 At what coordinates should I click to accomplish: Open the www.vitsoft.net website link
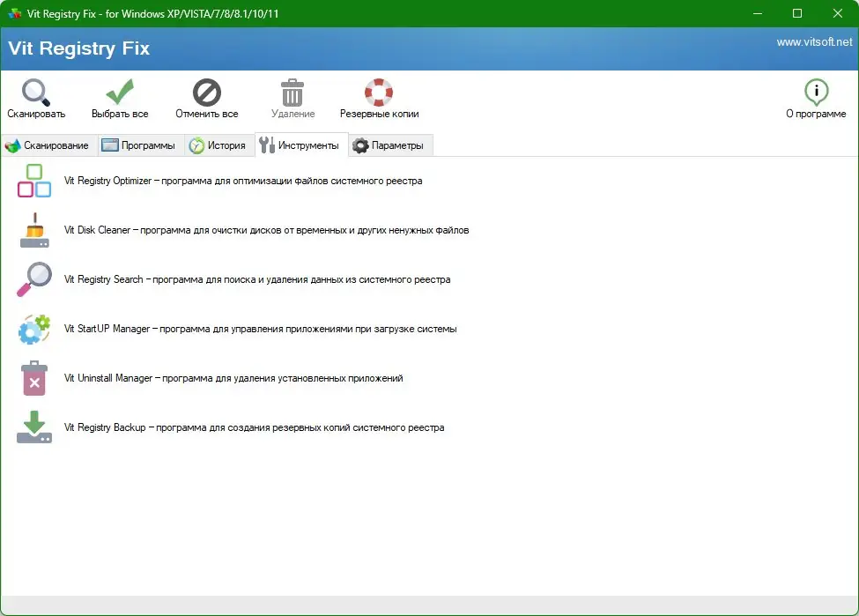(814, 42)
